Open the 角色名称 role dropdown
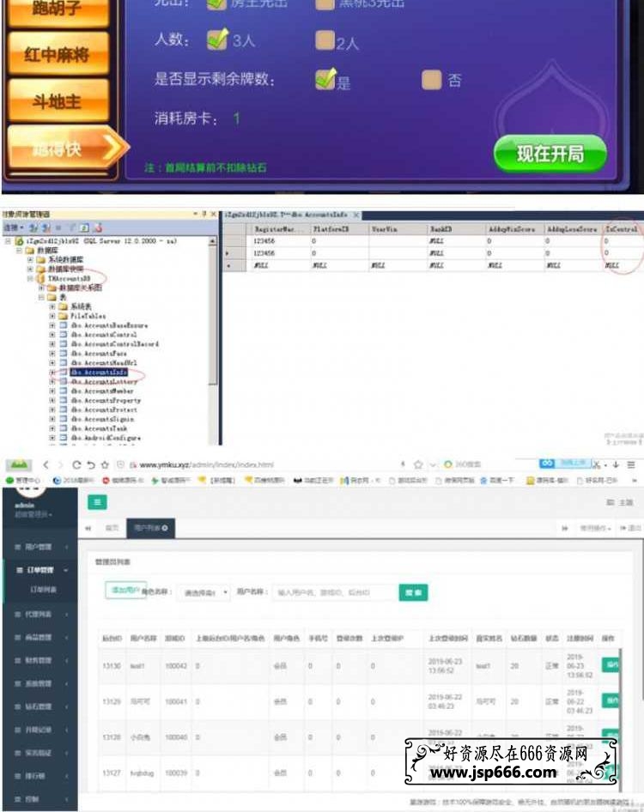The height and width of the screenshot is (812, 644). [x=204, y=592]
